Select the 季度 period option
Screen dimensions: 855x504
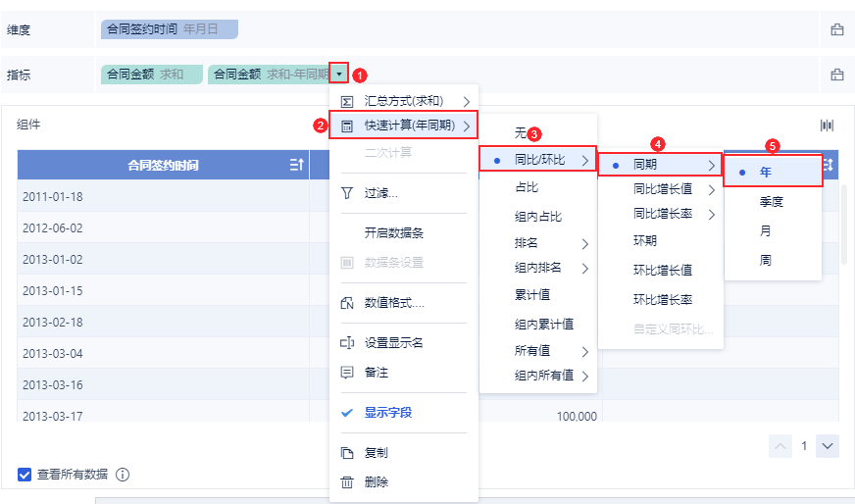coord(772,201)
